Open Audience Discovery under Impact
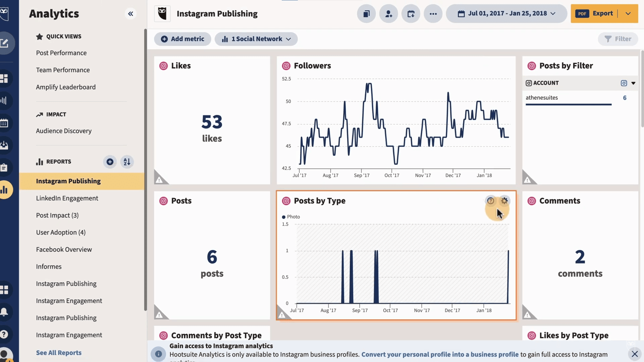Screen dimensions: 644x362 tap(64, 131)
